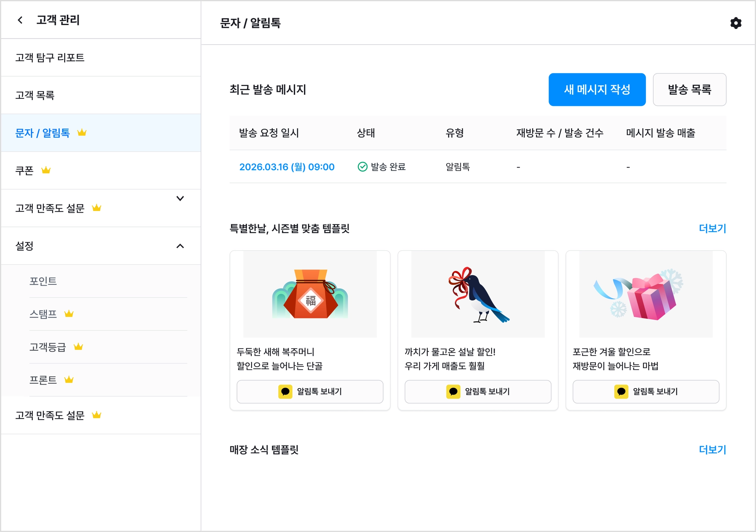Open the 프론트 settings item

pyautogui.click(x=43, y=380)
